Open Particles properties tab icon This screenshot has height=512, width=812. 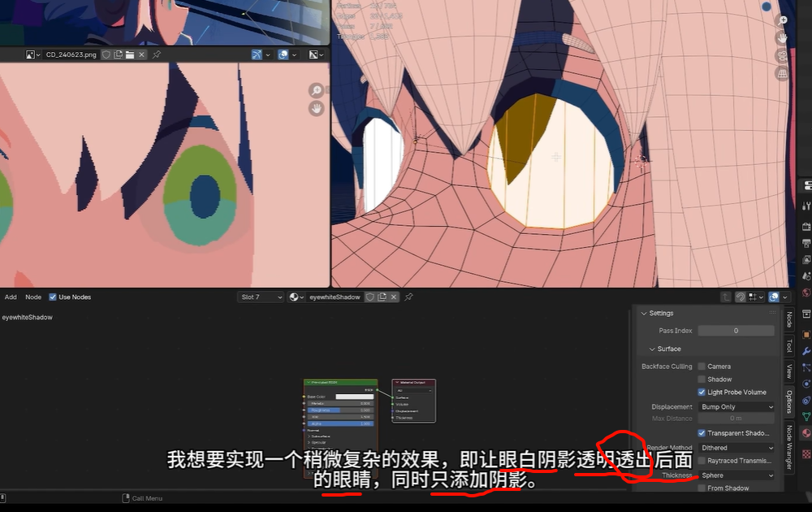click(806, 367)
